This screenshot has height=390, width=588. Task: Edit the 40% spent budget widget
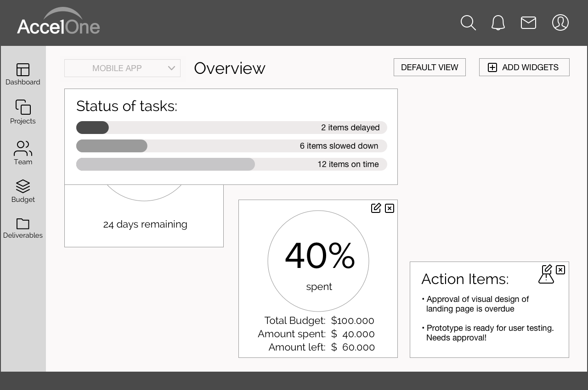(x=376, y=208)
